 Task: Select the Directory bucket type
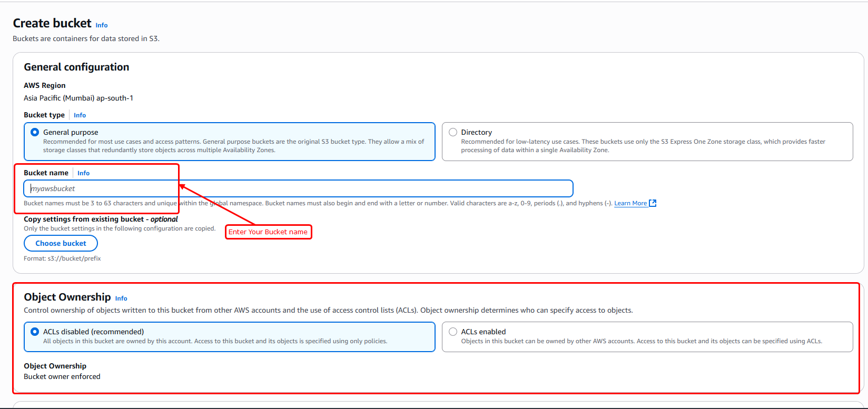coord(453,132)
